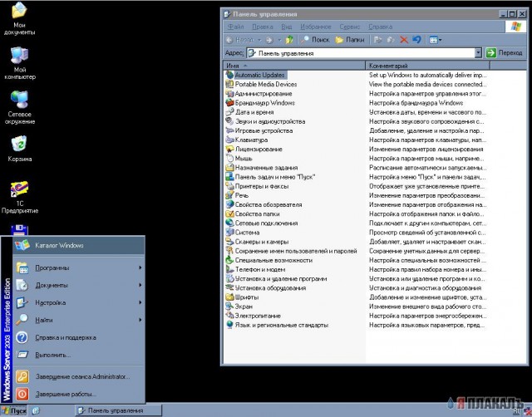This screenshot has width=532, height=417.
Task: Open Сетевые подключения item
Action: 262,223
